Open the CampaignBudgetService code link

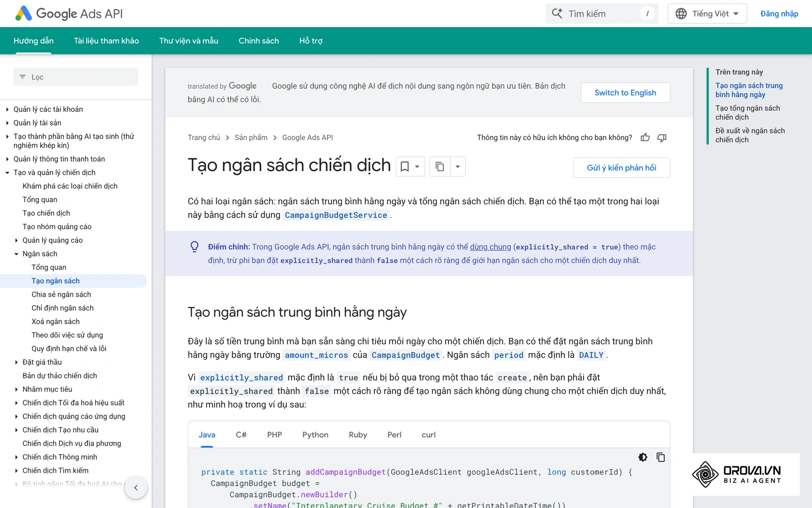336,215
